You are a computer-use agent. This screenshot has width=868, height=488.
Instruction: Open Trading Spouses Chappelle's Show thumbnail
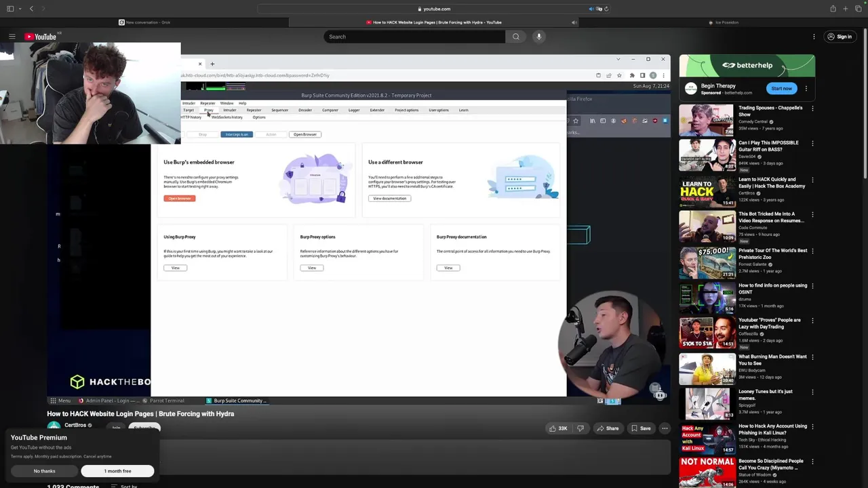(707, 120)
